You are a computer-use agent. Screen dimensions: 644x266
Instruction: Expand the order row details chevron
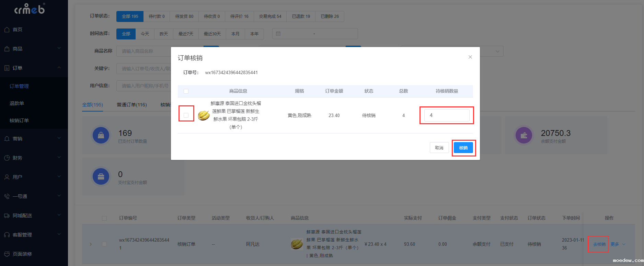coord(91,244)
